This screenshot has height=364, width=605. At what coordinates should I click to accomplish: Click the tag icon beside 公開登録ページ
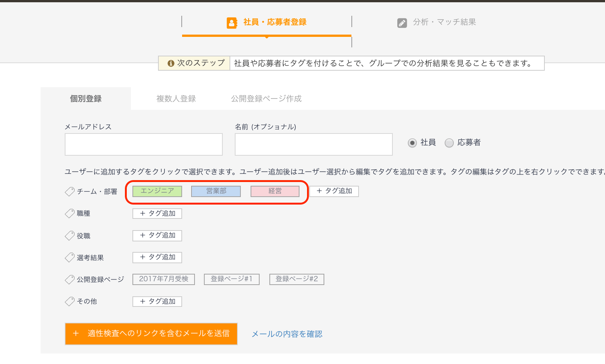[70, 279]
